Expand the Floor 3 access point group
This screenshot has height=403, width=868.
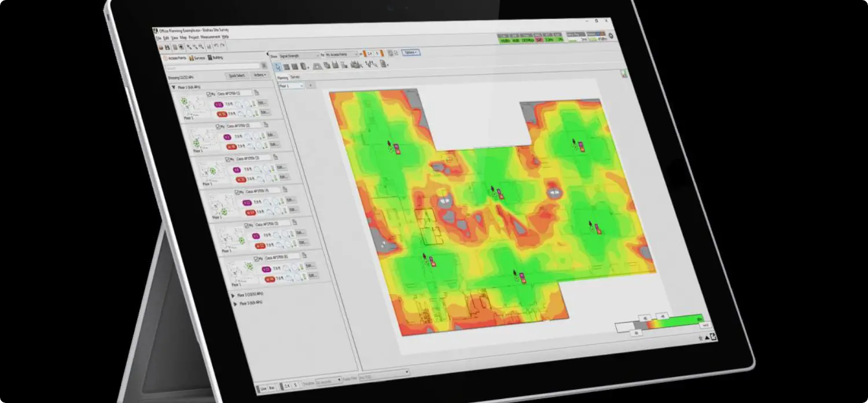coord(236,304)
